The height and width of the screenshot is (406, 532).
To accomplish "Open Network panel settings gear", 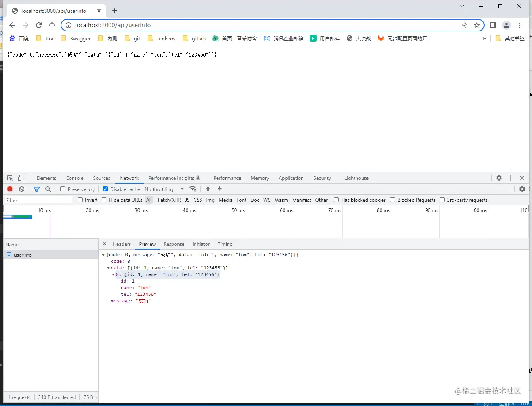I will coord(522,189).
